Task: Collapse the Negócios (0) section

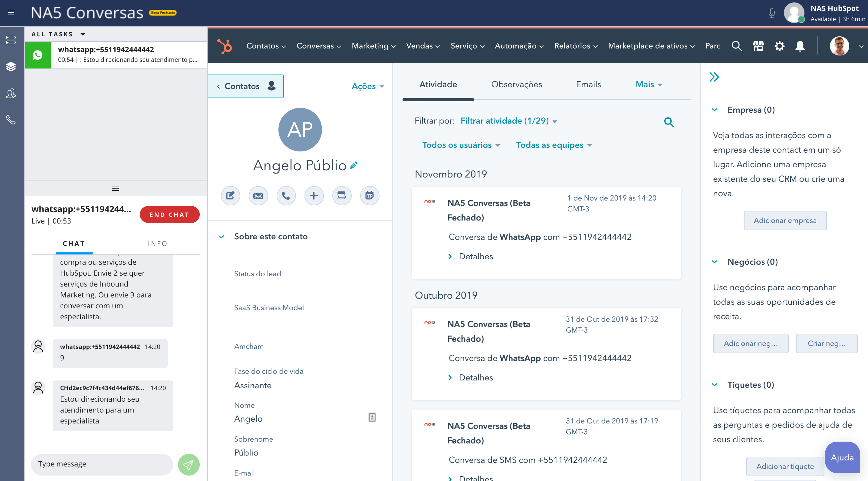Action: (x=714, y=262)
